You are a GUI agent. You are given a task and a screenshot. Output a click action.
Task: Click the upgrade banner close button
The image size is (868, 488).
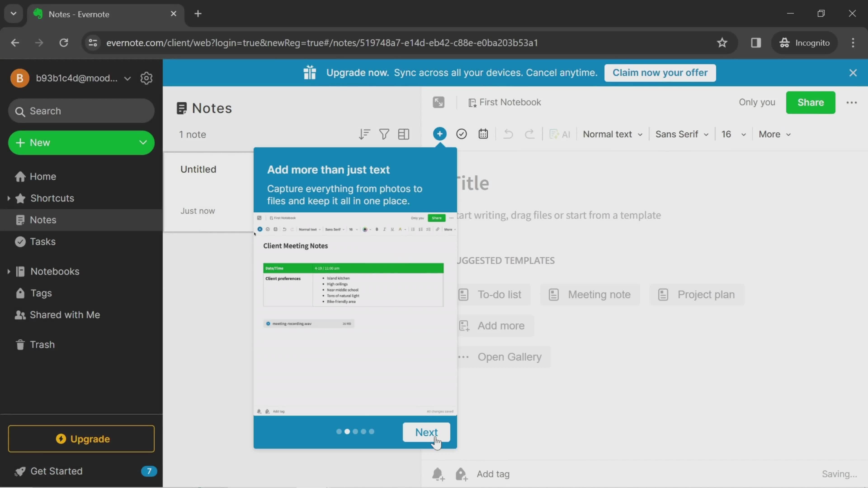point(853,72)
